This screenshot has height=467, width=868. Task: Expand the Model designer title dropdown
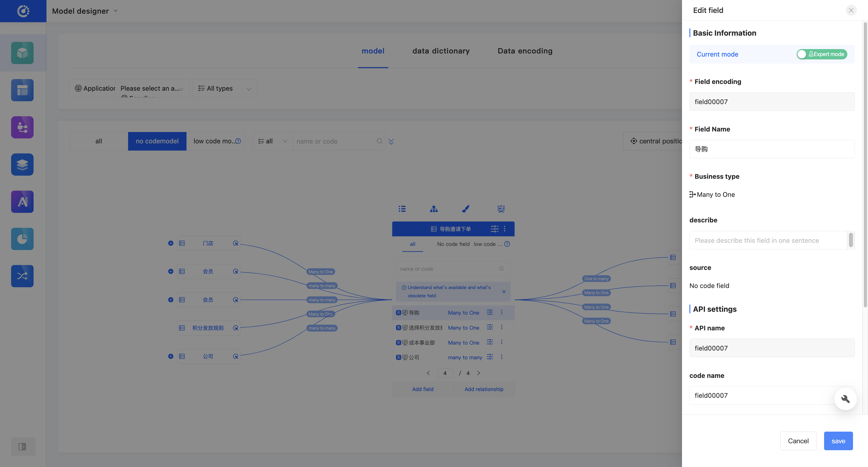(115, 11)
